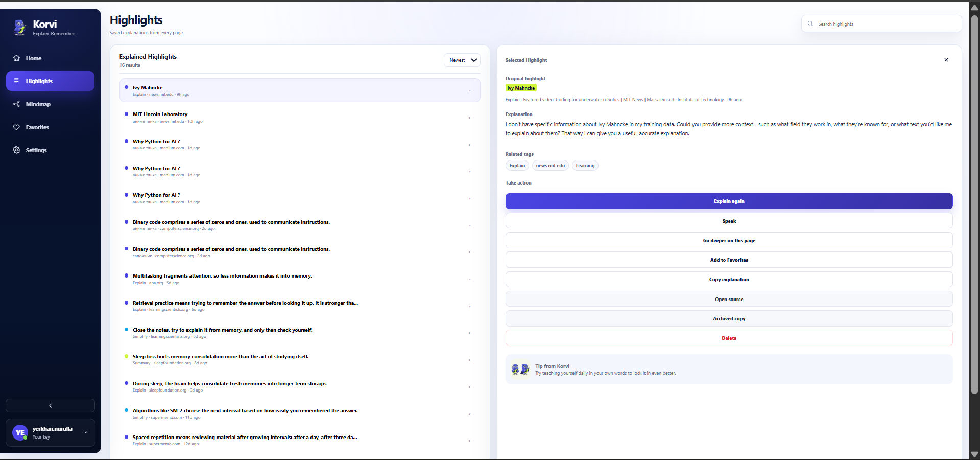Click chevron on Ivy Mahncke row
This screenshot has width=980, height=460.
click(469, 90)
